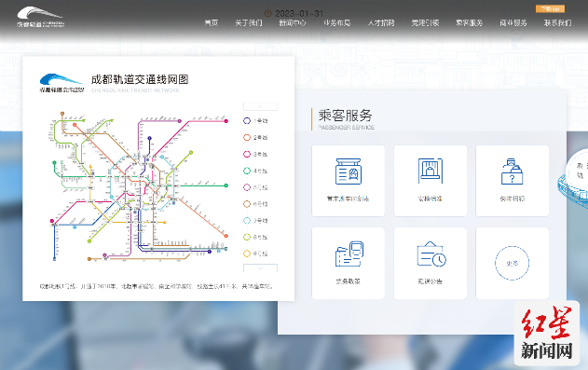Select Line 1 (1号线) in the legend
Screen dimensions: 588x370
coord(255,121)
